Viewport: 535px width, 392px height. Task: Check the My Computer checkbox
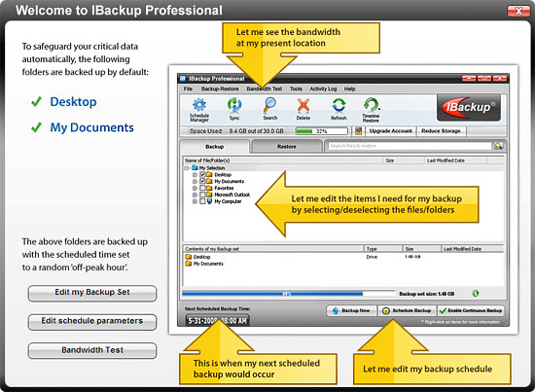[202, 201]
